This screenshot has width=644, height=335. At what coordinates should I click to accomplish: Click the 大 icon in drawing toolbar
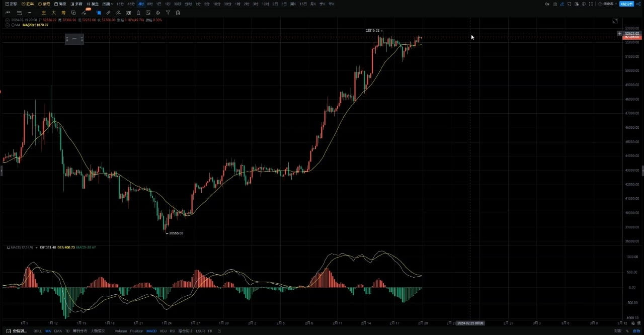(x=54, y=13)
